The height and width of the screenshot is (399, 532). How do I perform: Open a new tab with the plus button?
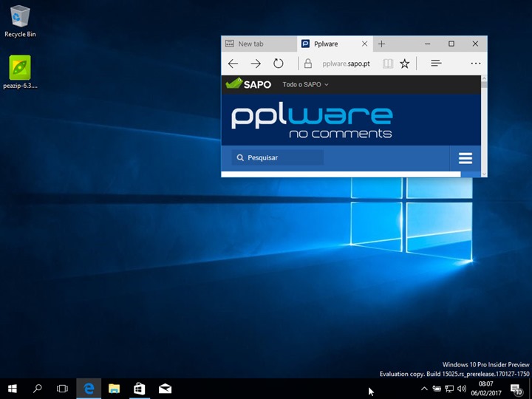tap(381, 44)
